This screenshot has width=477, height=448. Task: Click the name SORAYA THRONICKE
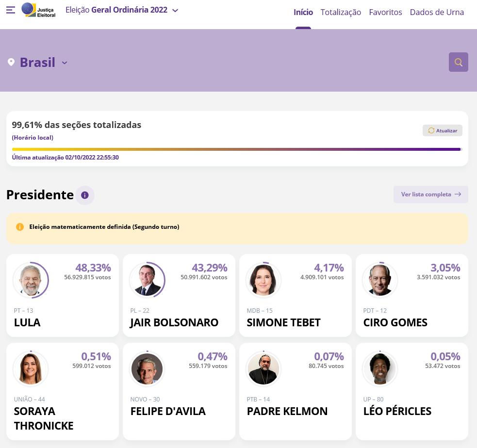(44, 418)
